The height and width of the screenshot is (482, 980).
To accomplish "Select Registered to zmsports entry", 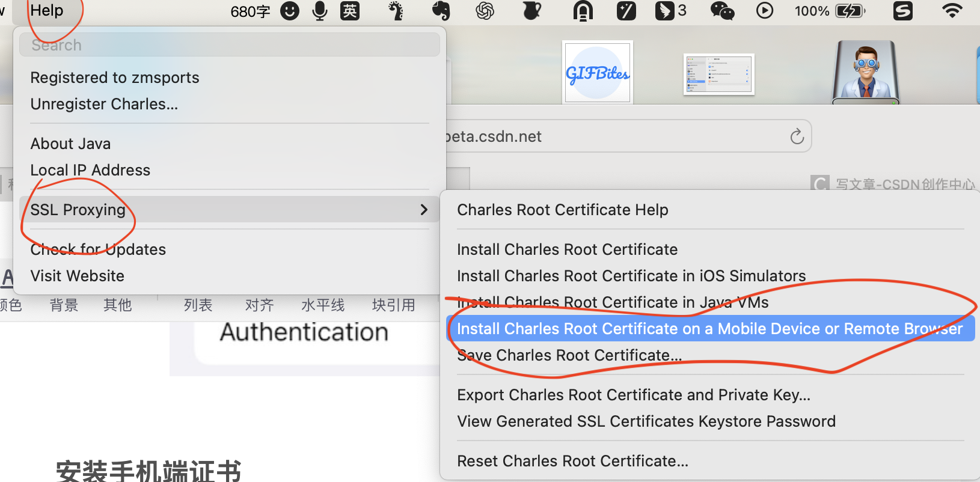I will 115,78.
